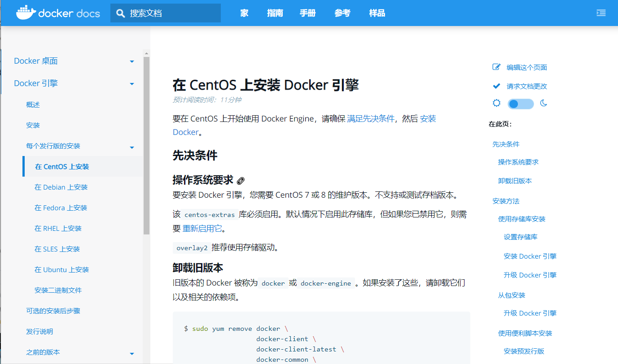618x364 pixels.
Task: Select 在 RHEL 上安装 sidebar item
Action: pos(58,228)
